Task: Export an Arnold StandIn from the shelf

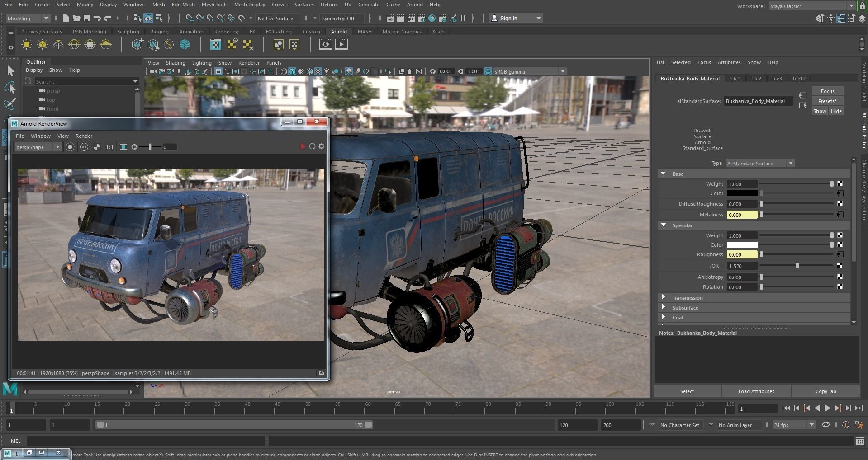Action: (153, 44)
